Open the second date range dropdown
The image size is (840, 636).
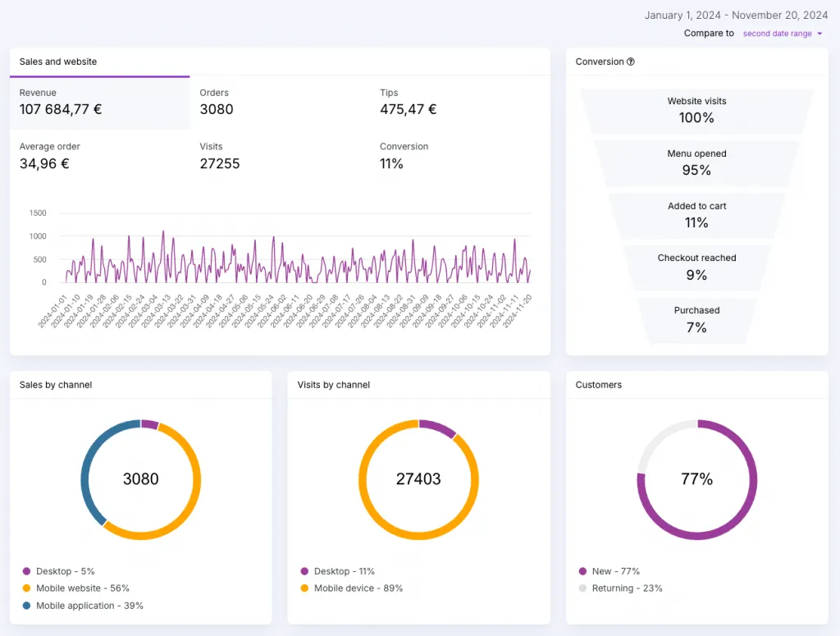[782, 33]
